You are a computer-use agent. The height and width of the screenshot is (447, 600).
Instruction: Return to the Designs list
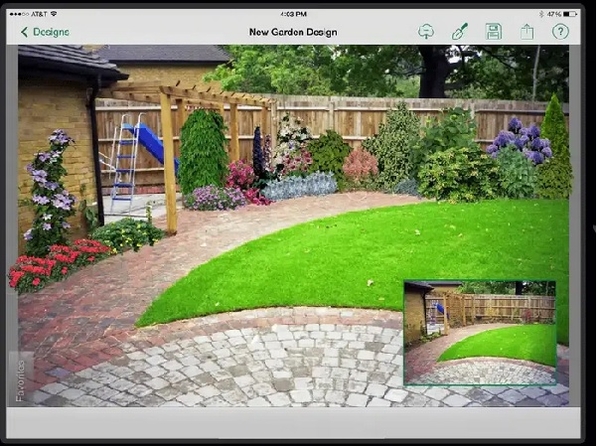tap(45, 32)
